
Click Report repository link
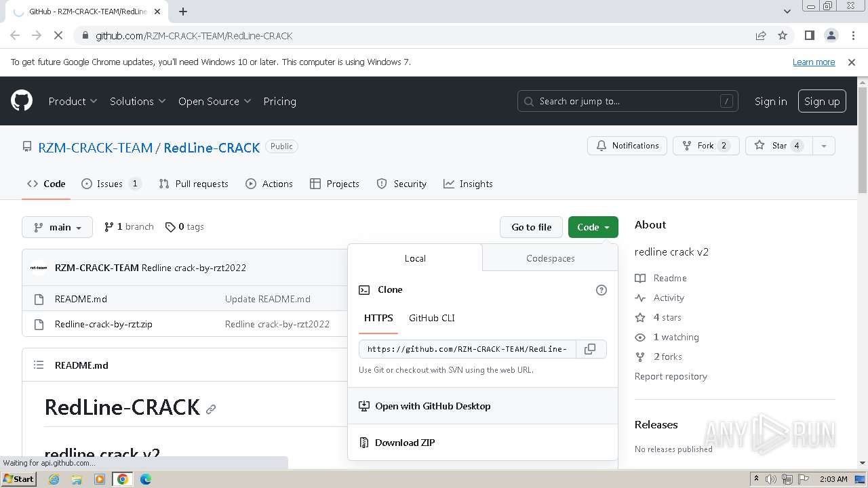pyautogui.click(x=671, y=376)
